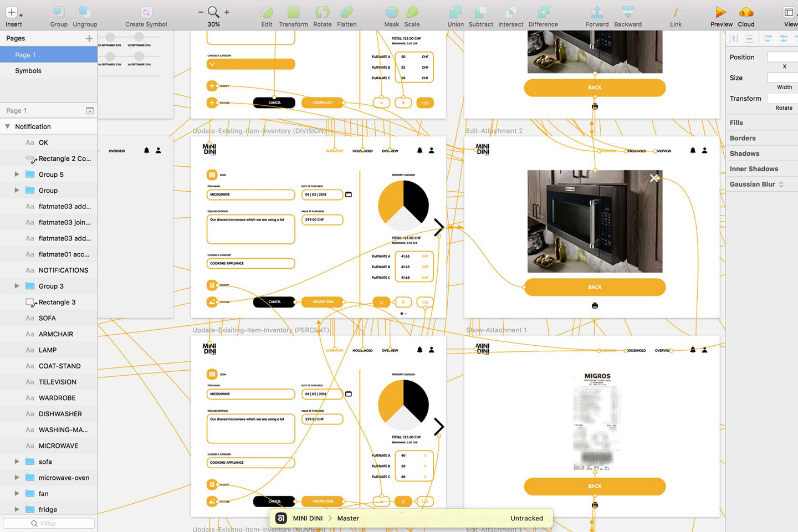Viewport: 798px width, 532px height.
Task: Click the Transform Rotate input field
Action: click(782, 98)
